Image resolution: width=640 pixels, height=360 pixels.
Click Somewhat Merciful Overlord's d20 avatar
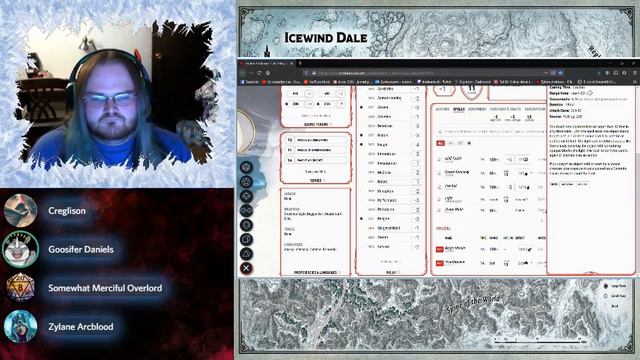[x=20, y=288]
